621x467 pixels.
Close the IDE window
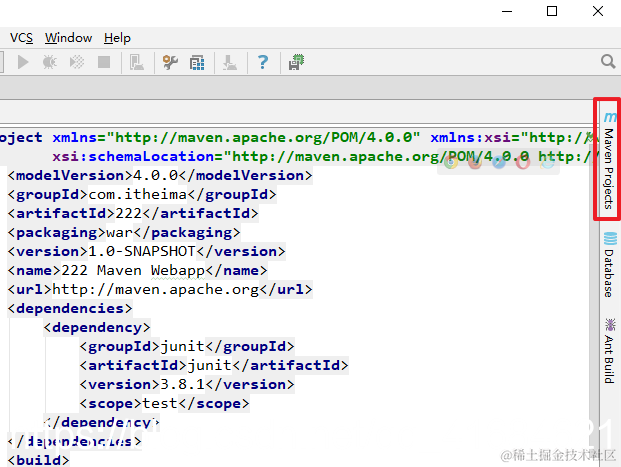click(x=598, y=11)
